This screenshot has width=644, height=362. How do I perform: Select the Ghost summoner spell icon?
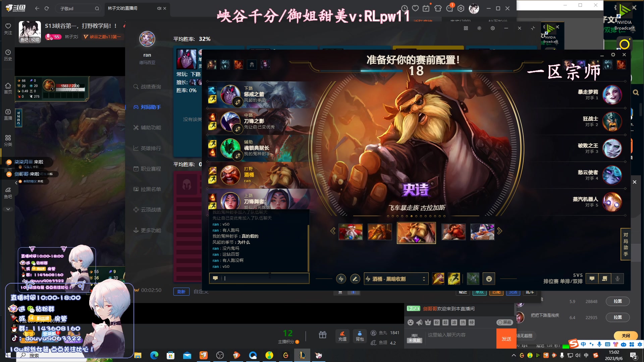(454, 279)
